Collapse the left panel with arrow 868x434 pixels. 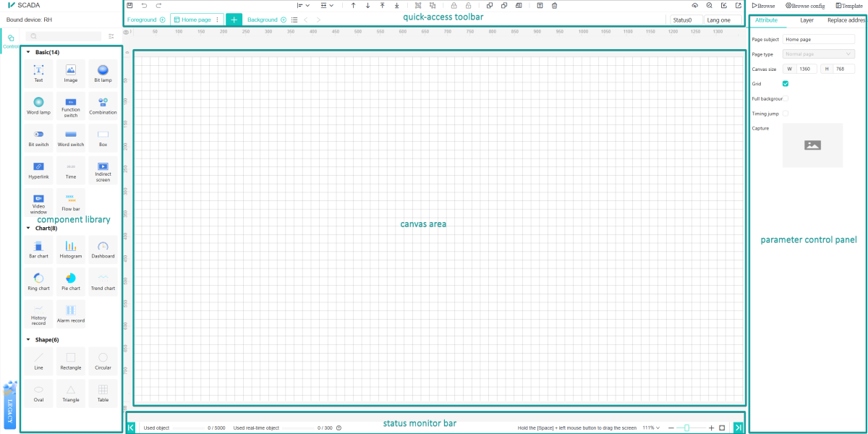131,427
